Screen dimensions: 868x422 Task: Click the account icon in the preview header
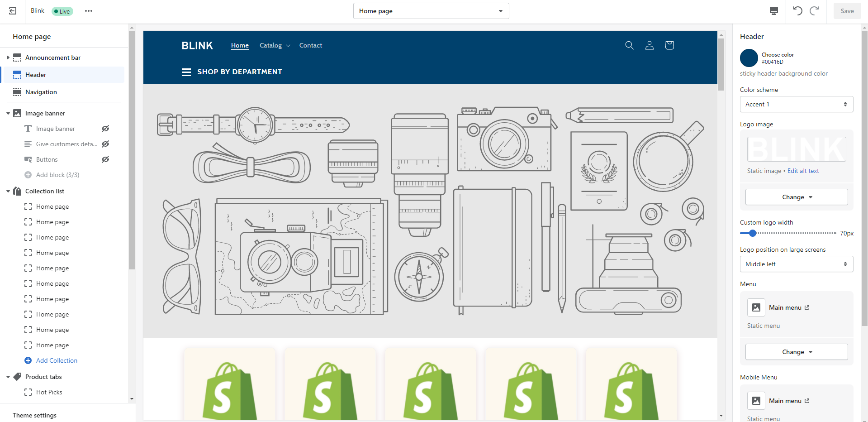(649, 45)
